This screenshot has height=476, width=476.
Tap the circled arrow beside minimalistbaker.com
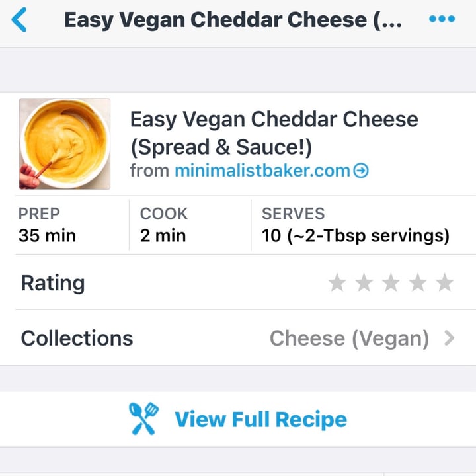pos(361,171)
